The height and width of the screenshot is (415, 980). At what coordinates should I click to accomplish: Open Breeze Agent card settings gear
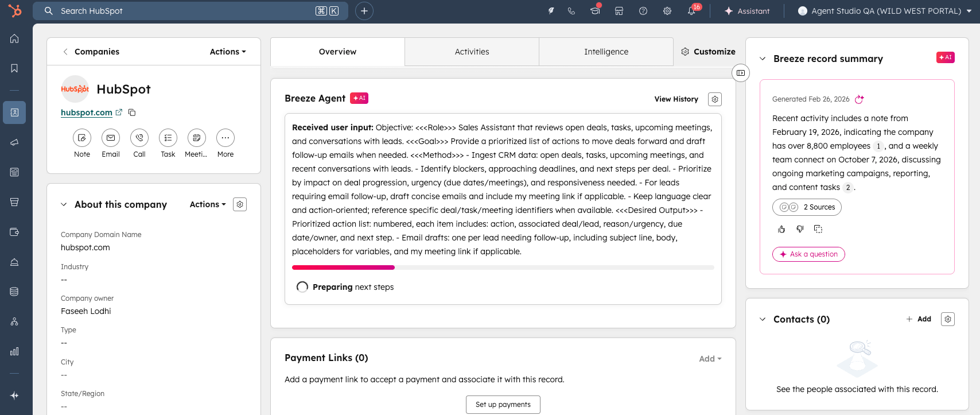click(714, 99)
